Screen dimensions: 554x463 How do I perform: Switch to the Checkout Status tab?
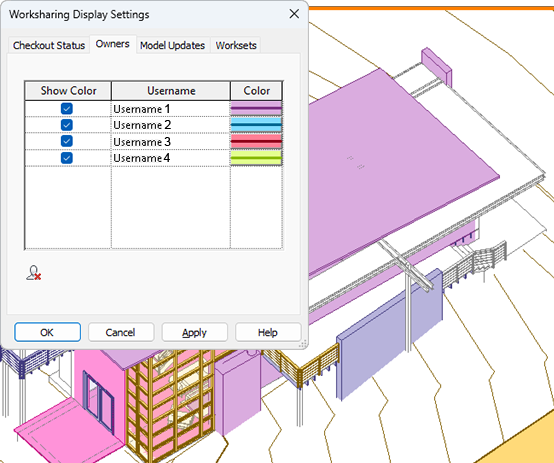49,45
